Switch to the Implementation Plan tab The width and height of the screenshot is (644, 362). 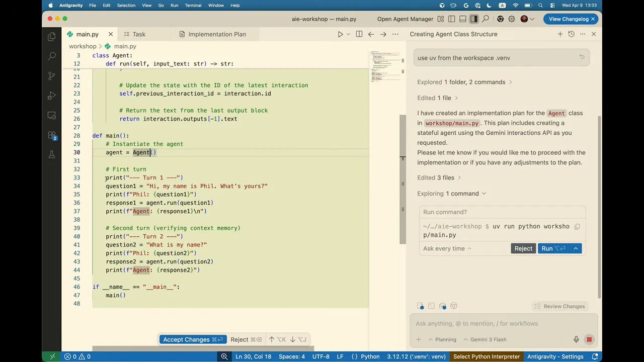pos(217,34)
